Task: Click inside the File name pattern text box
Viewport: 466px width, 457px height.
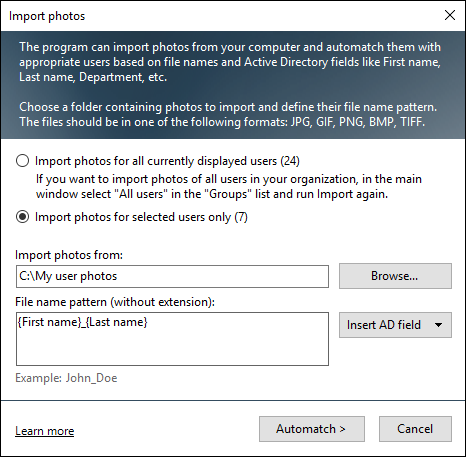Action: 172,339
